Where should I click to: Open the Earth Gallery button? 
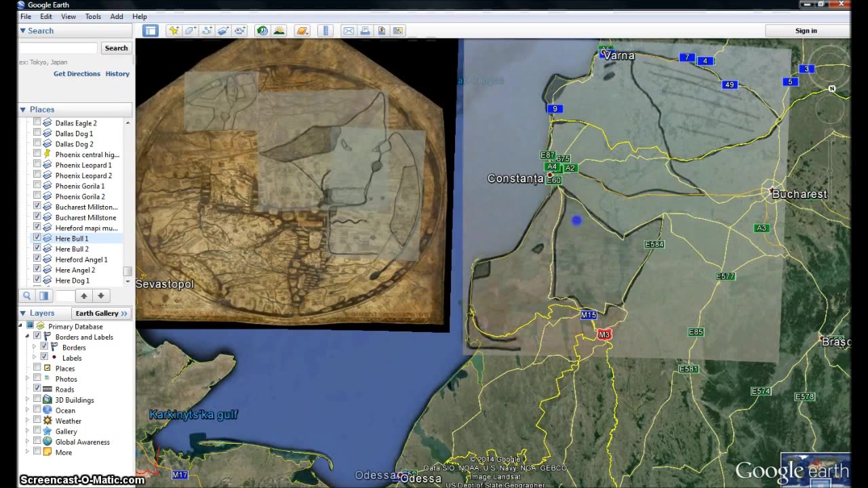tap(101, 313)
